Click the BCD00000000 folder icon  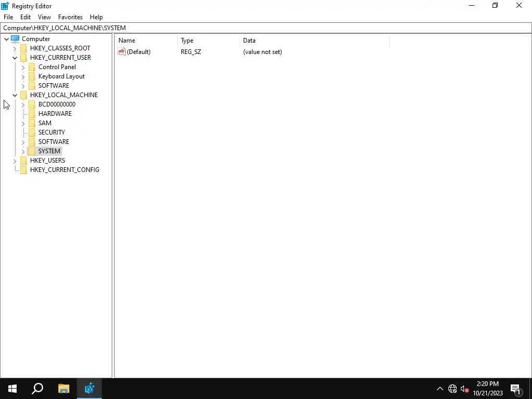(x=32, y=104)
